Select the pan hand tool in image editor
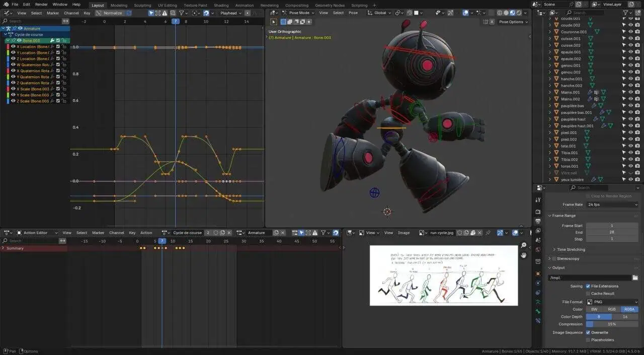 click(x=524, y=255)
